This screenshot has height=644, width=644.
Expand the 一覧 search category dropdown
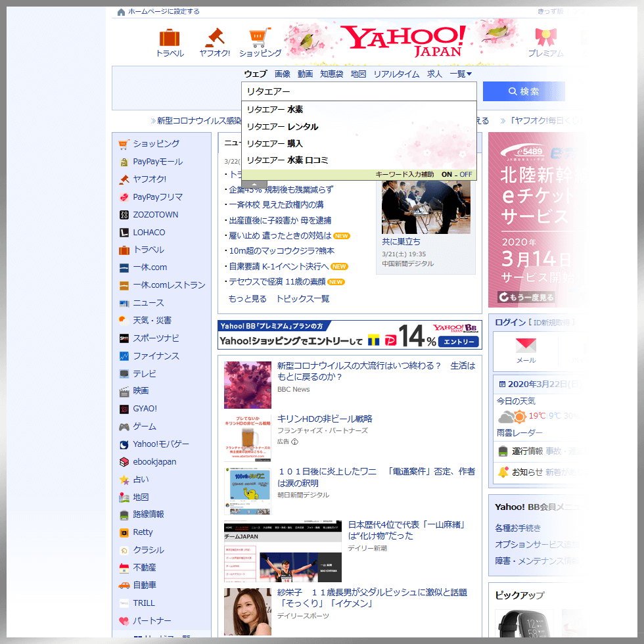(x=461, y=74)
